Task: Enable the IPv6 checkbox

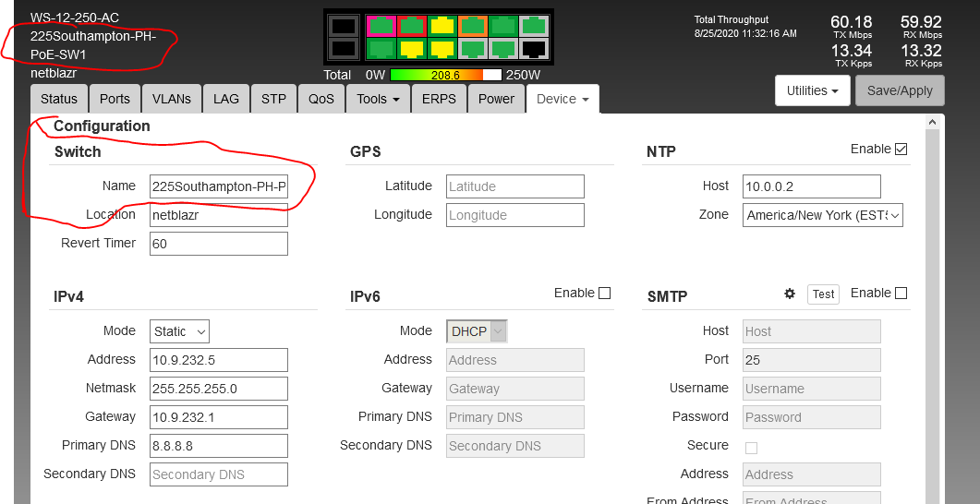Action: [605, 294]
